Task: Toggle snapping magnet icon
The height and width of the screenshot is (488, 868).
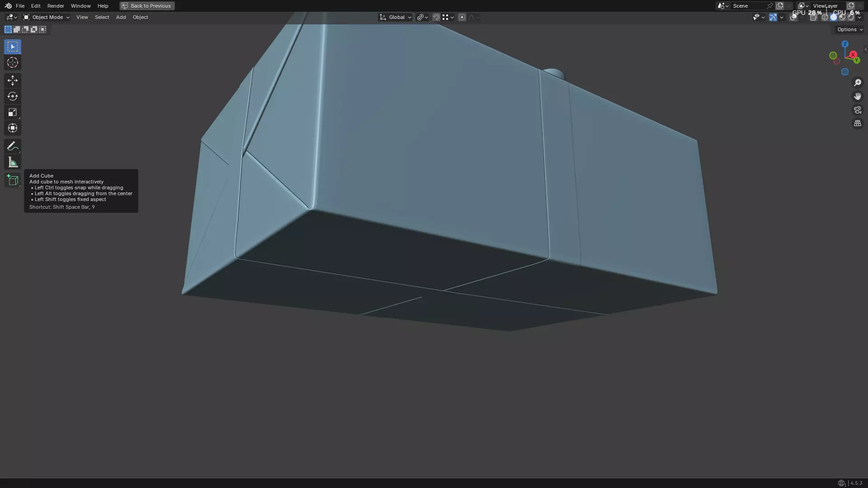Action: pyautogui.click(x=436, y=17)
